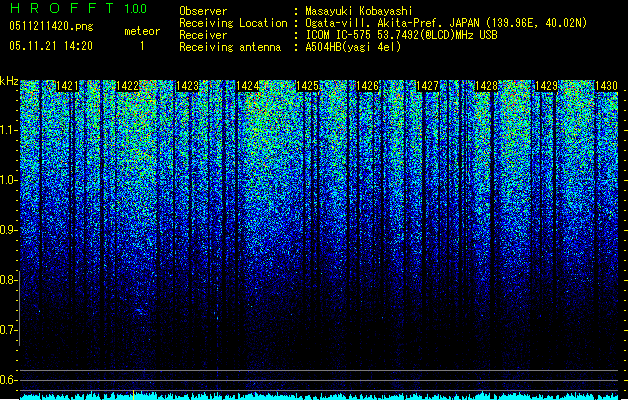Click the 0.8 kHz axis tick label

tap(9, 280)
